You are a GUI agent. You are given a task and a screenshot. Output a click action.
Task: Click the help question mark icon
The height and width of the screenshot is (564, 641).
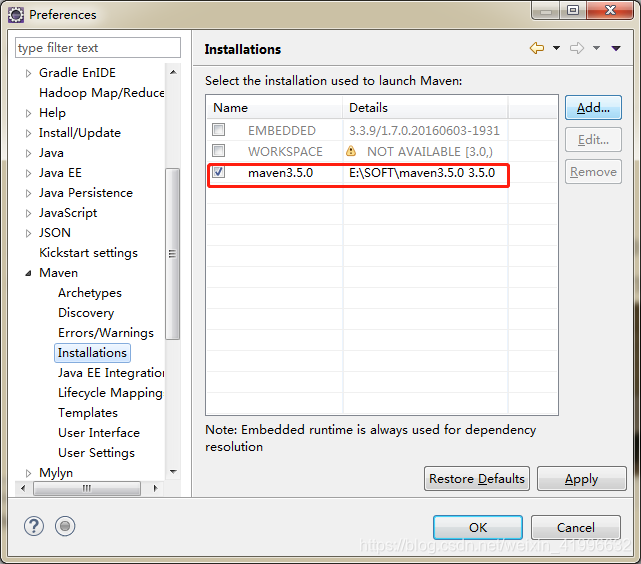[x=34, y=526]
